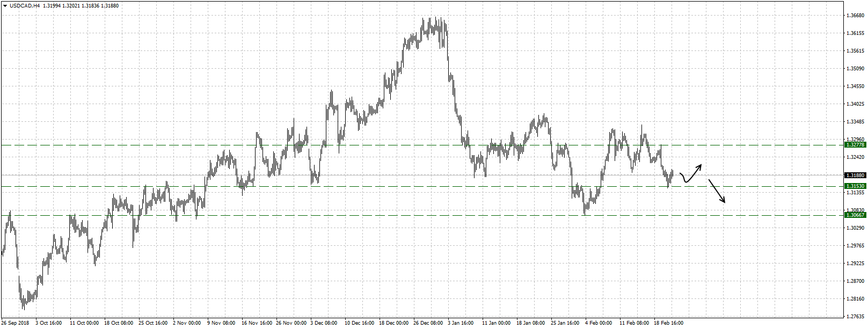Screen dimensions: 868x329
Task: Click the 18 Feb 16:00 time label
Action: 668,323
